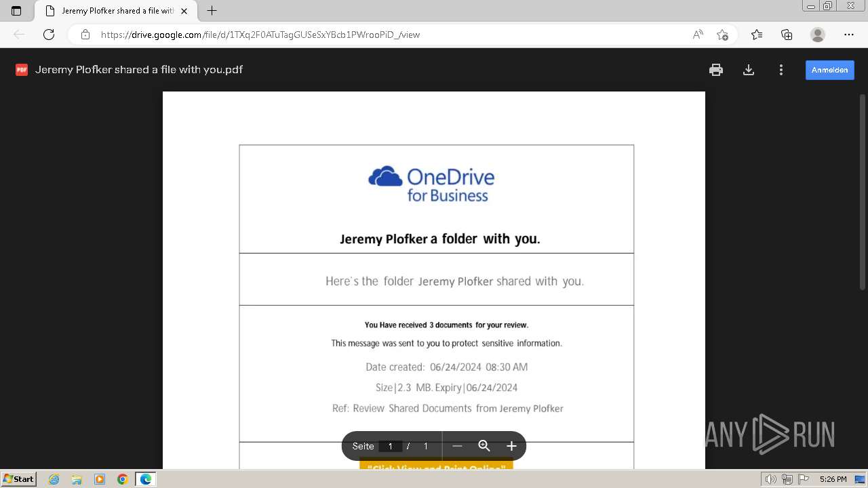Switch to Edge in taskbar
This screenshot has height=488, width=868.
[x=146, y=479]
